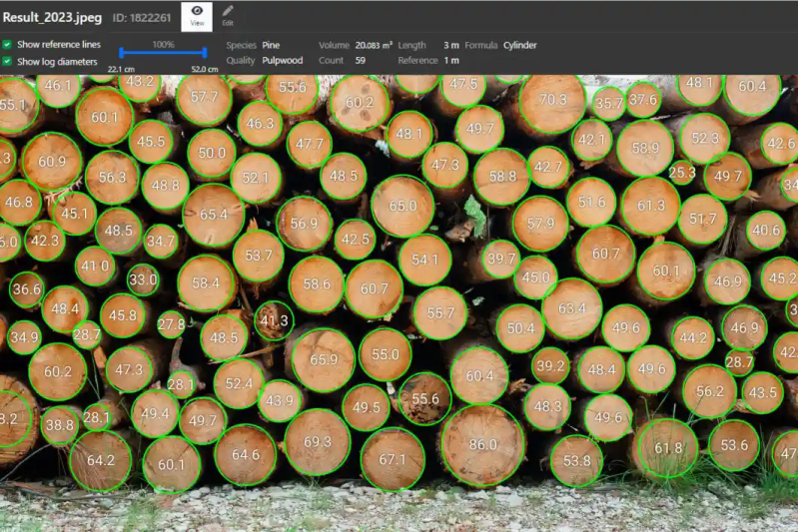This screenshot has height=532, width=798.
Task: Select the log labeled 65.0
Action: (402, 206)
